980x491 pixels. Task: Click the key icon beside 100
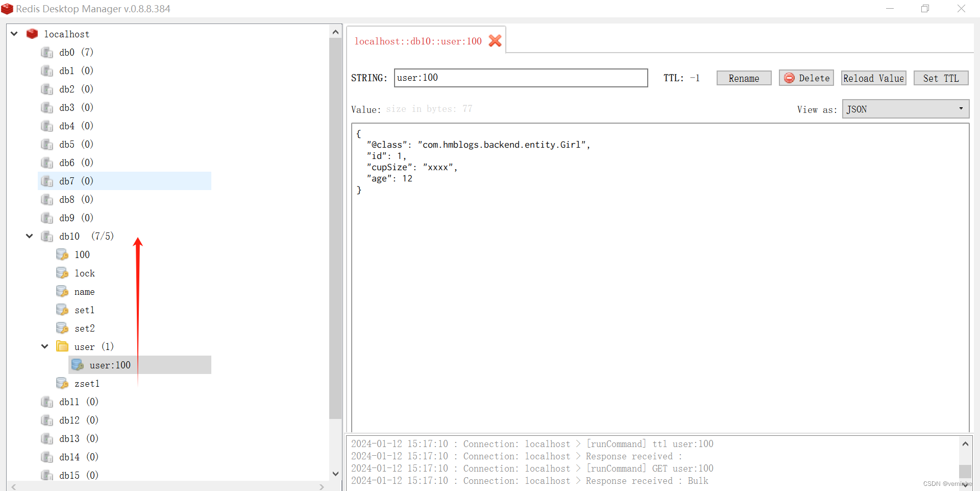click(x=62, y=254)
